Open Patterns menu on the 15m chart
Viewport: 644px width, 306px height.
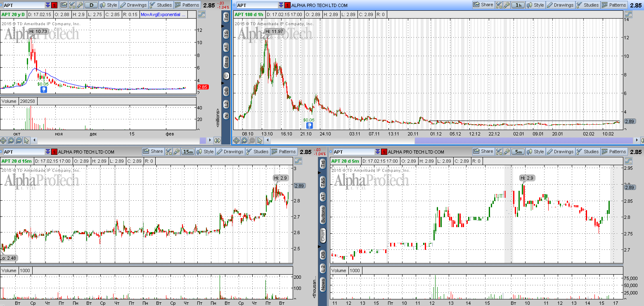point(283,152)
